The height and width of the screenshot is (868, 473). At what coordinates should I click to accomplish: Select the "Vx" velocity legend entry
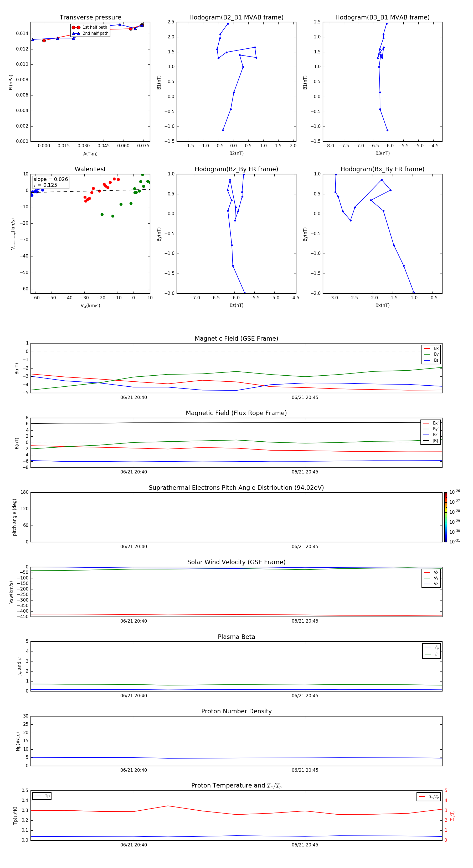431,572
